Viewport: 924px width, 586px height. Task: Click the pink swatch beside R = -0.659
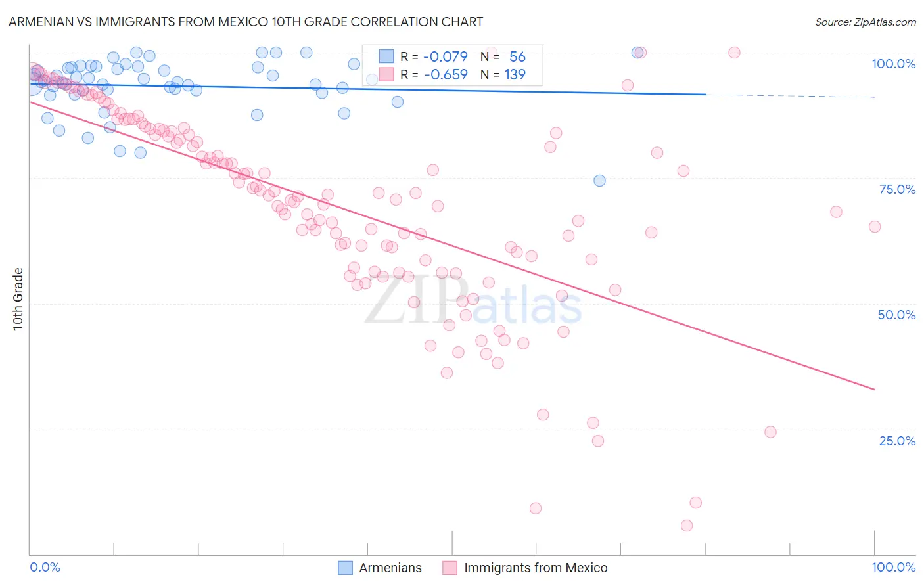coord(386,74)
